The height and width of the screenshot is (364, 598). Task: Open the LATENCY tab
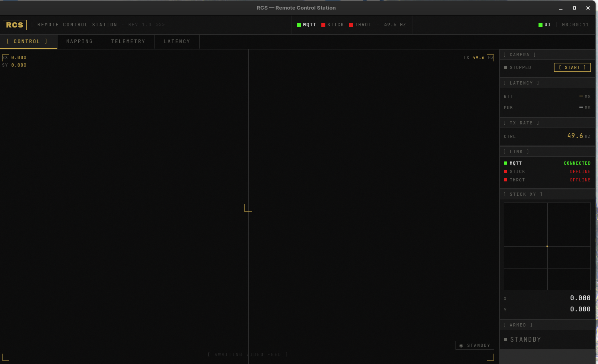point(177,41)
